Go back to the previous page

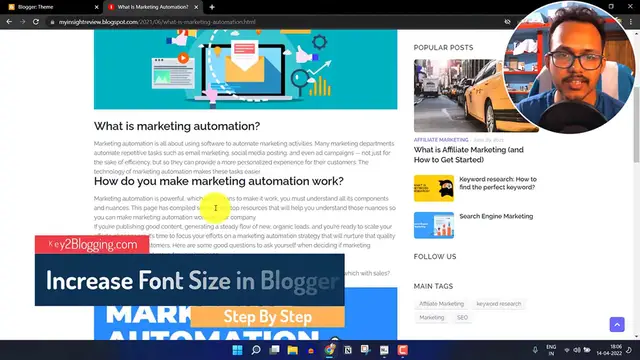9,22
